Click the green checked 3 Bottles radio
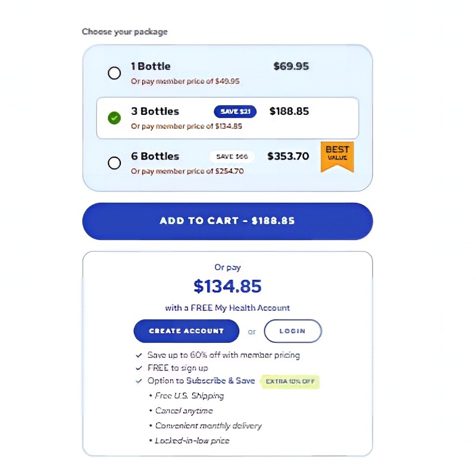The height and width of the screenshot is (476, 476). 114,118
